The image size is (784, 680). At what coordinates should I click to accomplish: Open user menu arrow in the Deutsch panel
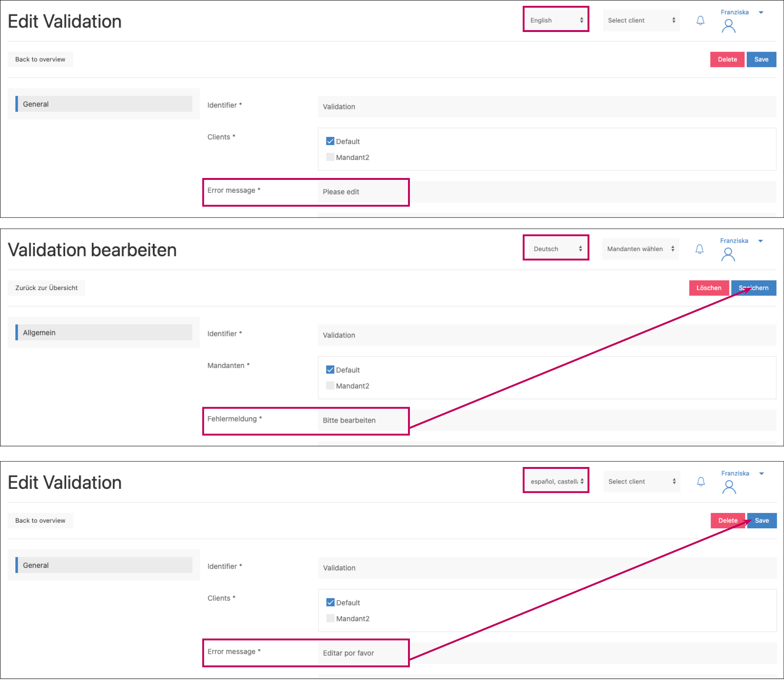[760, 241]
